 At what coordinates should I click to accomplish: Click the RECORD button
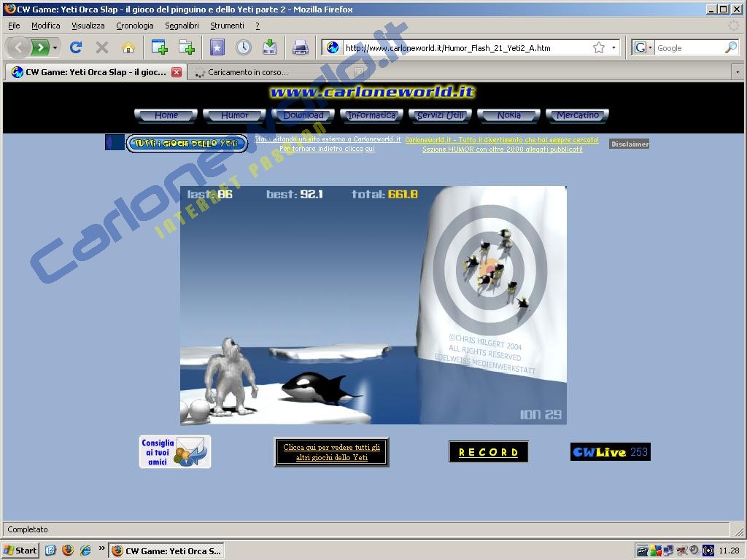coord(488,452)
